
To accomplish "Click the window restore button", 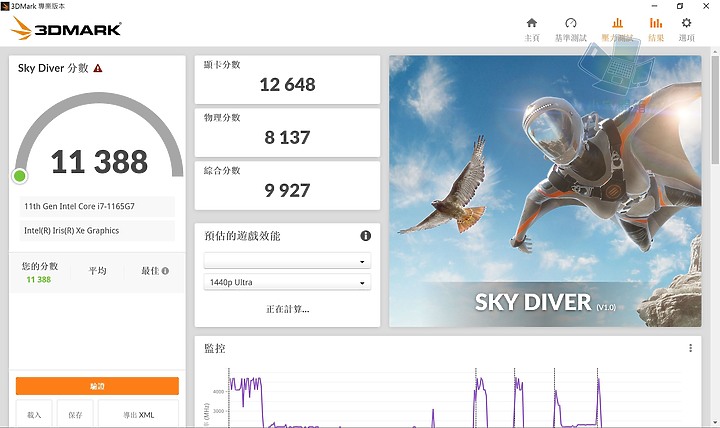I will point(680,6).
